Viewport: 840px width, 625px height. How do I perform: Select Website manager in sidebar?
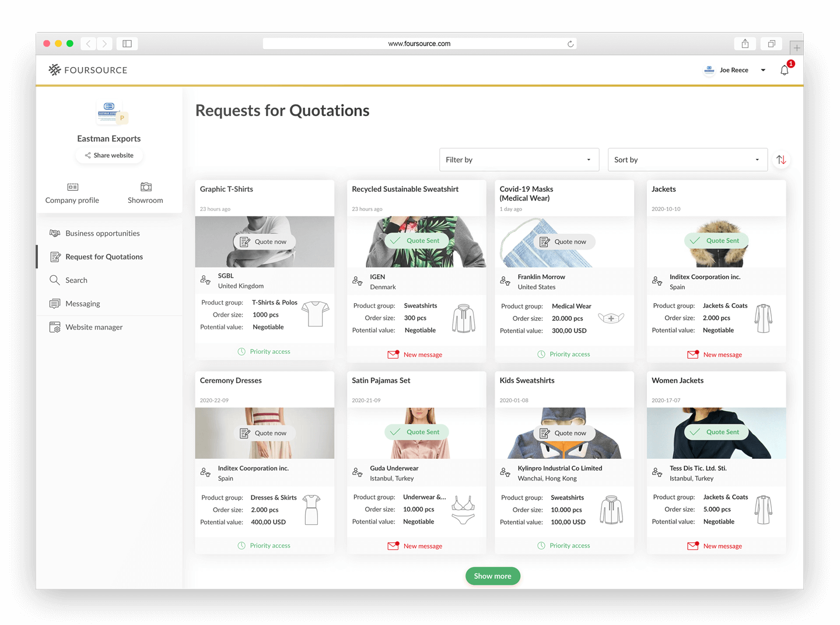[x=93, y=327]
